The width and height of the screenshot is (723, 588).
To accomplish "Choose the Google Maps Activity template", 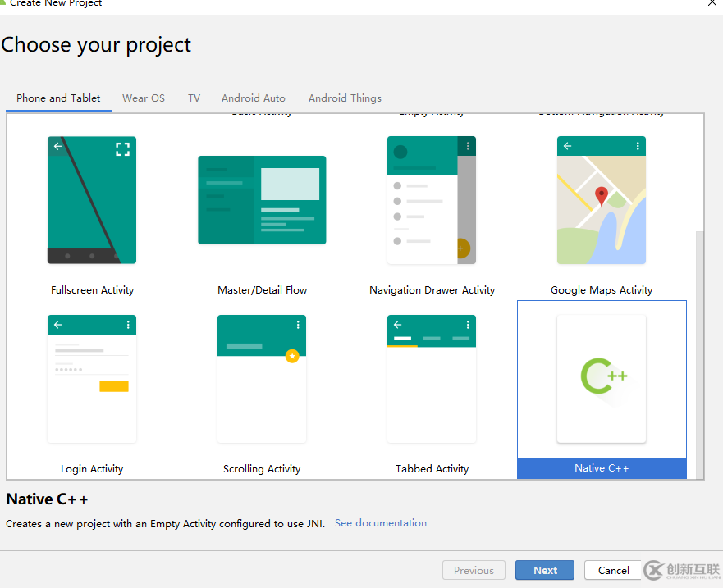I will 601,200.
